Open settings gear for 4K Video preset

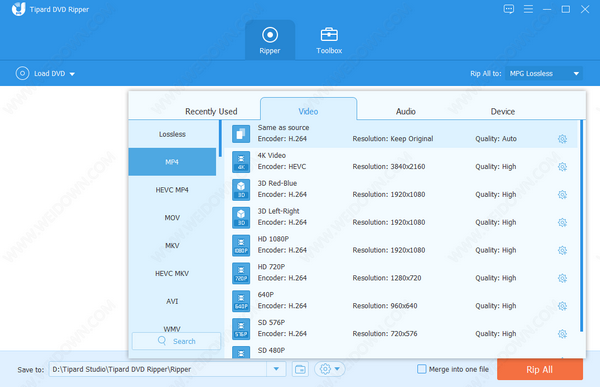[x=562, y=167]
